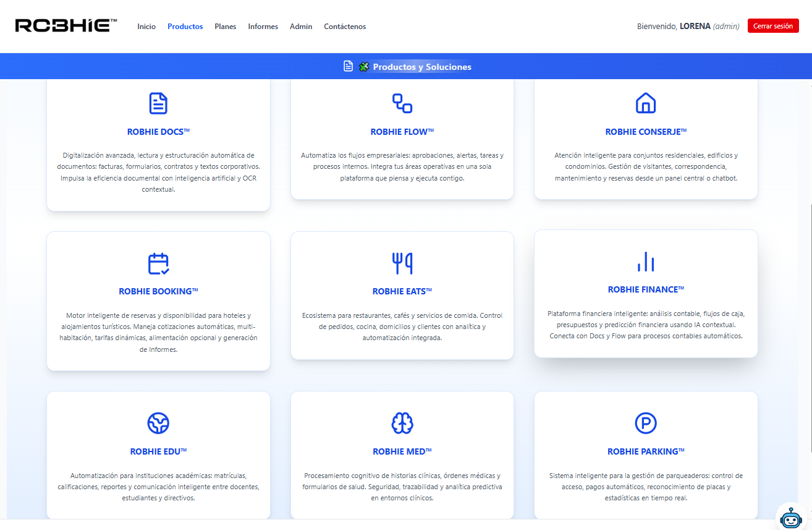Click the puzzle piece icon in the banner
The height and width of the screenshot is (530, 812).
(364, 66)
